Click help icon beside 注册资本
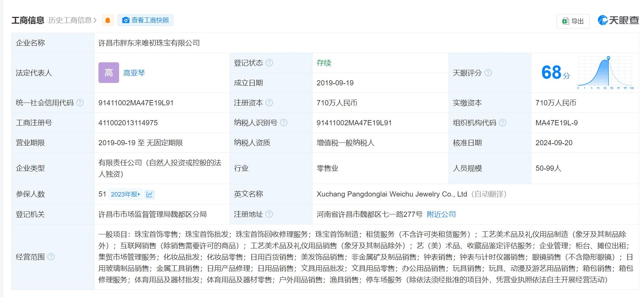The height and width of the screenshot is (297, 644). click(x=270, y=103)
